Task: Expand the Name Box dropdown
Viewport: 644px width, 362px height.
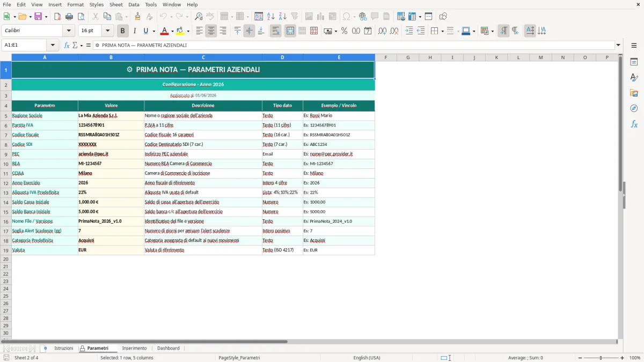Action: pos(53,46)
